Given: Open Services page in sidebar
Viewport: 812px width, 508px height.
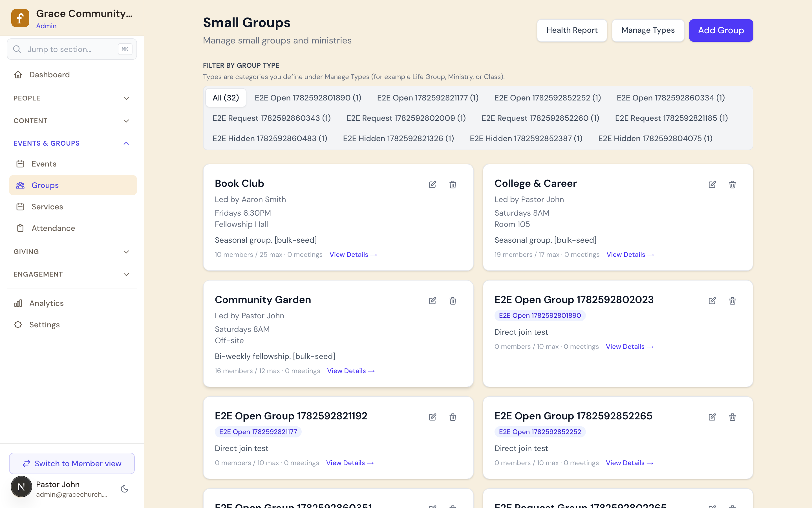Looking at the screenshot, I should coord(73,207).
